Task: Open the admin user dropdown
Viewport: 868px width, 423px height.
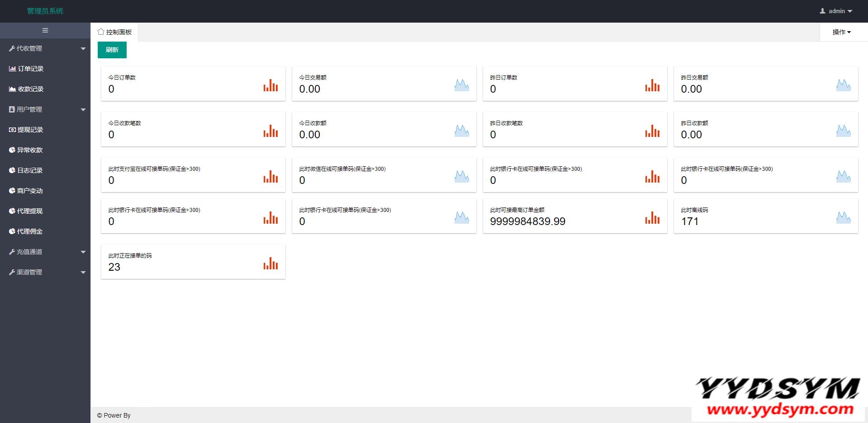Action: tap(836, 11)
